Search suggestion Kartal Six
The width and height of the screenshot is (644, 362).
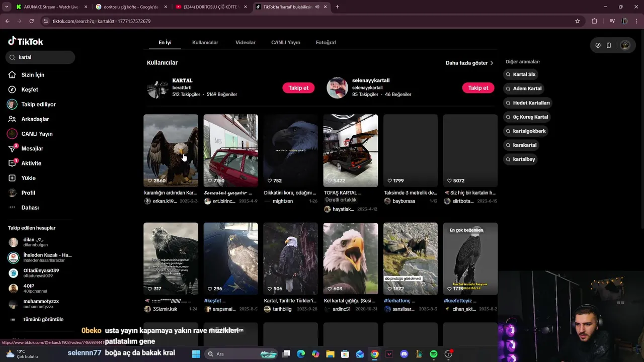point(521,74)
